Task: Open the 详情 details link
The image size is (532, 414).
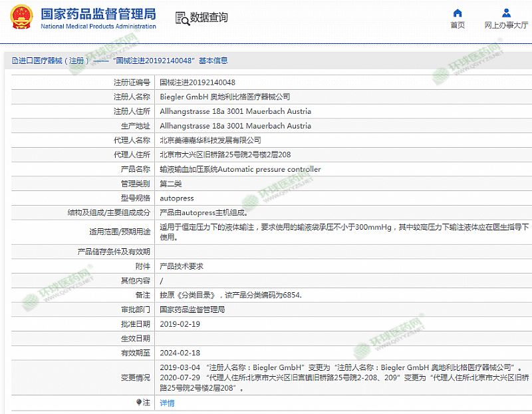Action: pos(167,403)
